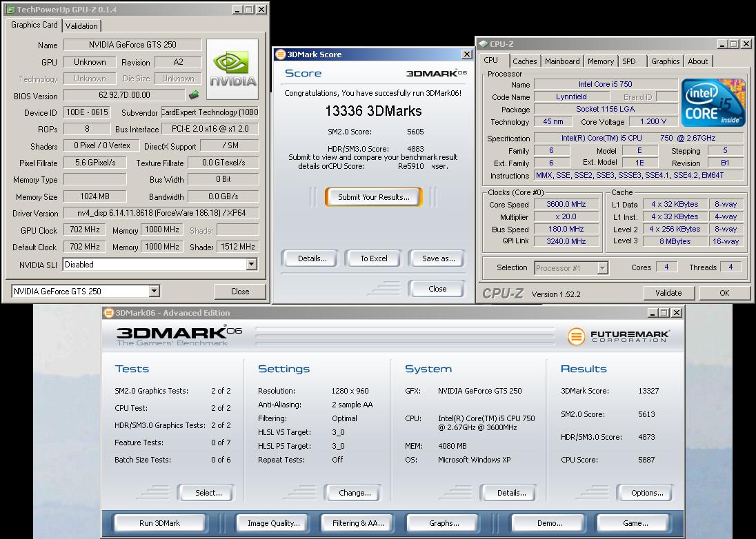Click To Excel button
This screenshot has height=539, width=756.
(x=374, y=258)
